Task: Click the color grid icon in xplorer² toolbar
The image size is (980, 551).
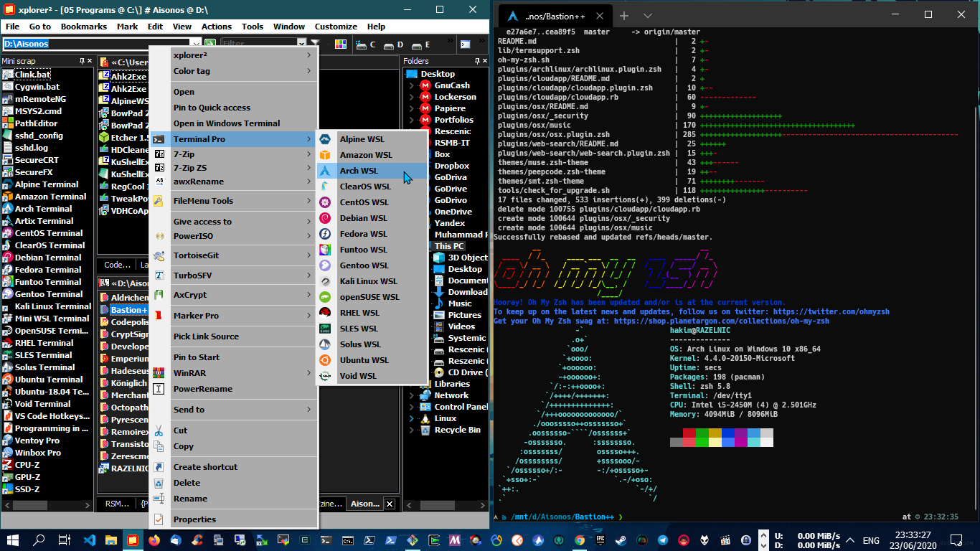Action: point(341,44)
